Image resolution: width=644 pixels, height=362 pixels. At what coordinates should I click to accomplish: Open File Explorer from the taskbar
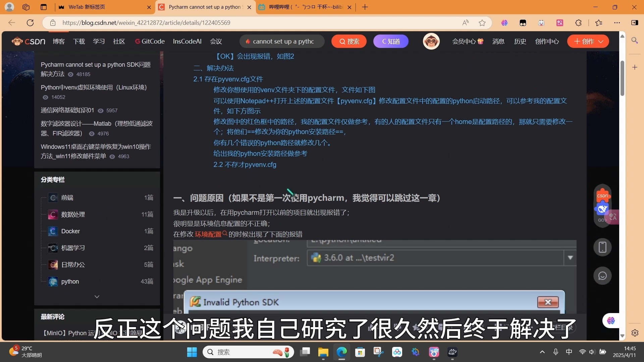point(323,352)
